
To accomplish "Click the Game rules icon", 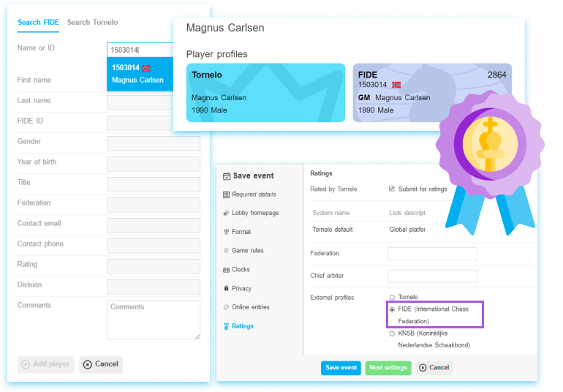I will [x=226, y=251].
